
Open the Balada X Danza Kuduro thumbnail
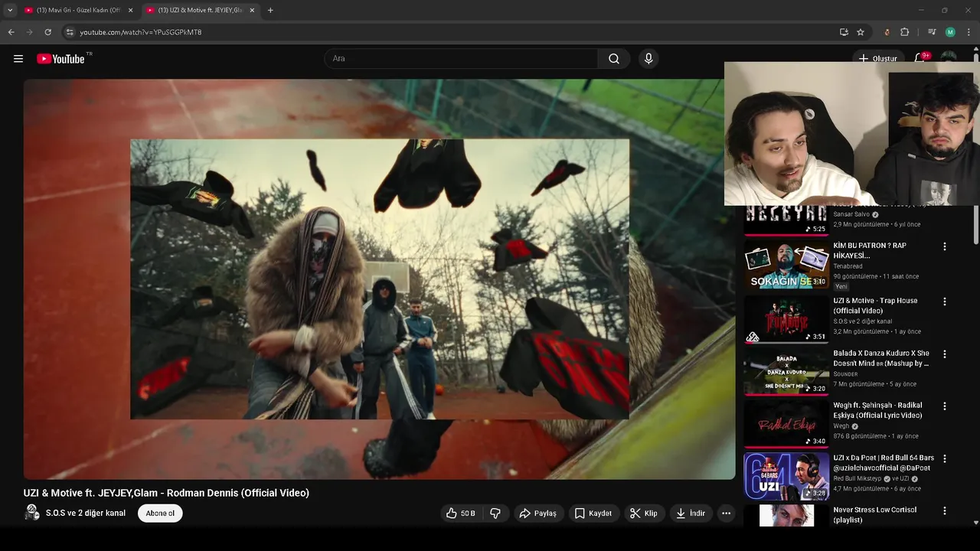786,372
